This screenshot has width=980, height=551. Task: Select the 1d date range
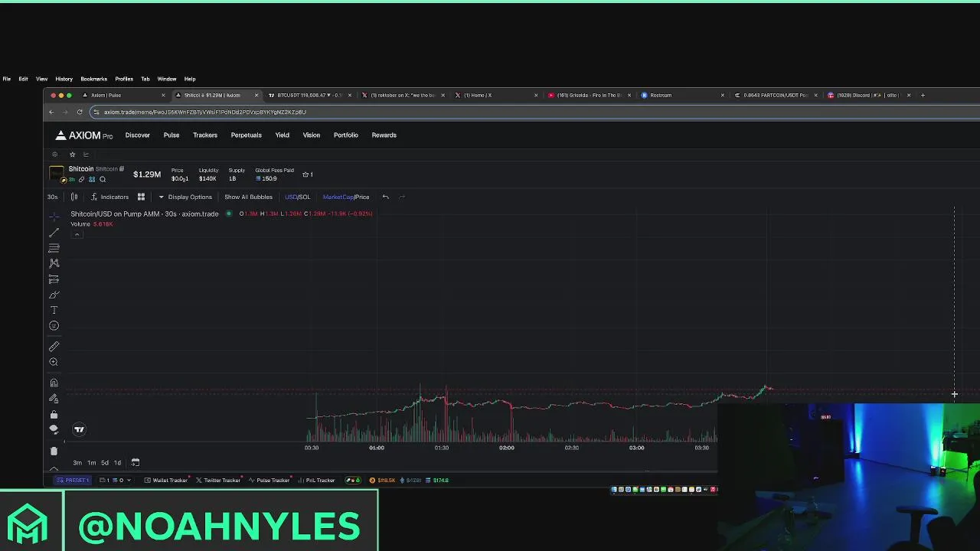[x=117, y=462]
